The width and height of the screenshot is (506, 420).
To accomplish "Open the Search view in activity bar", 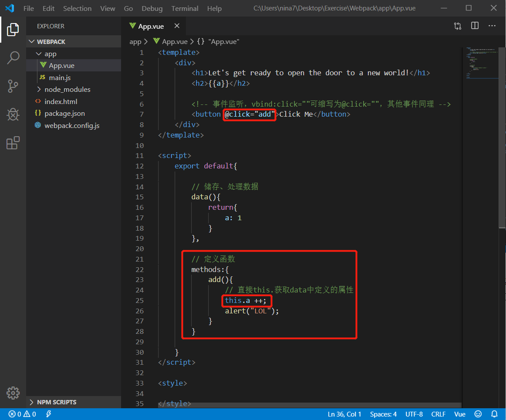I will pyautogui.click(x=13, y=57).
